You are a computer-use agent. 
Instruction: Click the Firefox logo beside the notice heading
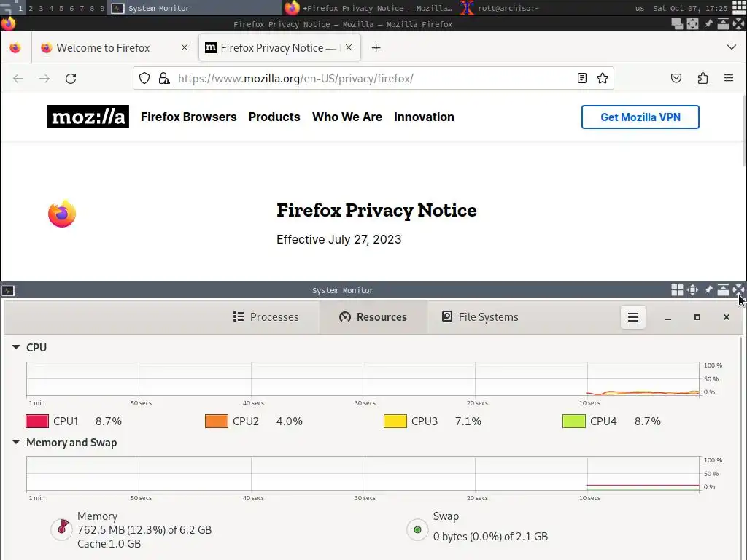coord(62,214)
